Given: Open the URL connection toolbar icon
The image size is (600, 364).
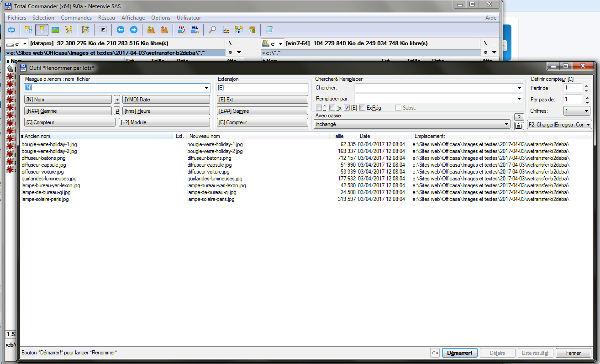Looking at the screenshot, I should pyautogui.click(x=195, y=30).
